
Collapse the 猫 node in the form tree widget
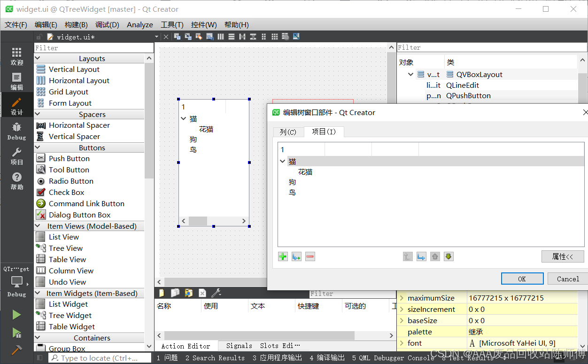pos(184,119)
